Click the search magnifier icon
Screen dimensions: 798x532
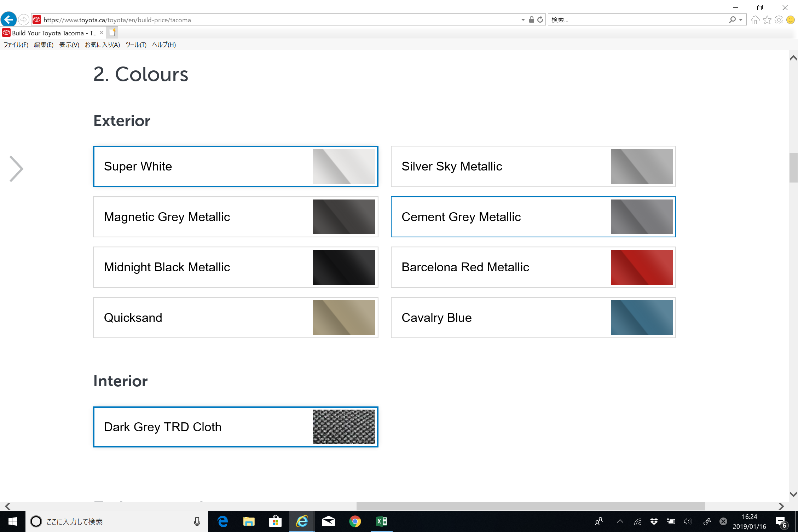click(732, 20)
